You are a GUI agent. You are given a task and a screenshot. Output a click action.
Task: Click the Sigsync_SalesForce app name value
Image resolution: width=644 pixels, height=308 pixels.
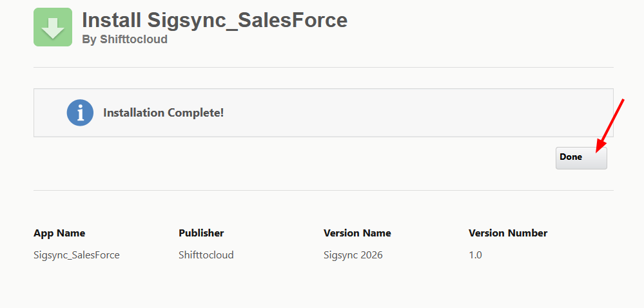(77, 255)
